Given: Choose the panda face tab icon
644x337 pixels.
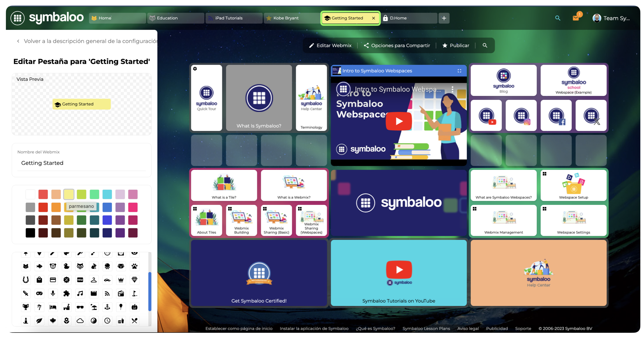Looking at the screenshot, I should (x=53, y=266).
